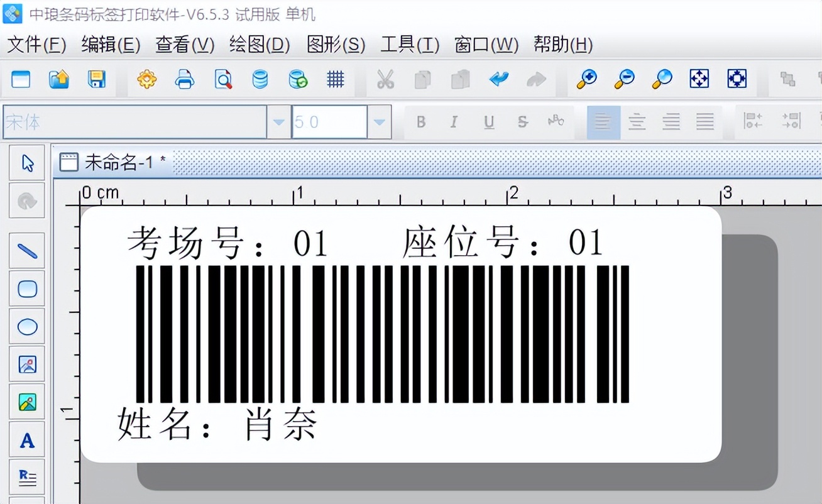Click the fit-to-window icon with outward arrows
This screenshot has height=504, width=822.
tap(699, 79)
